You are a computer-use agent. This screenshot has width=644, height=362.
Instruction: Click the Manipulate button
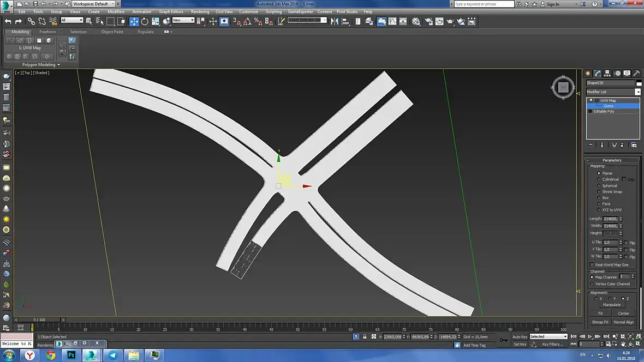pos(612,305)
